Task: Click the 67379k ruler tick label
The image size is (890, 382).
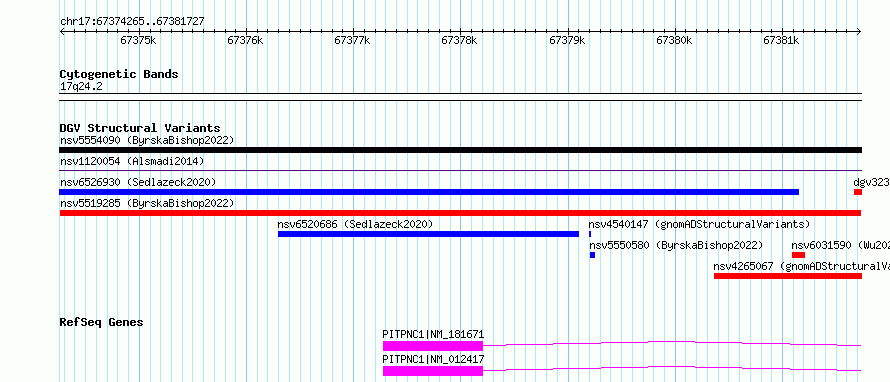Action: (x=567, y=40)
